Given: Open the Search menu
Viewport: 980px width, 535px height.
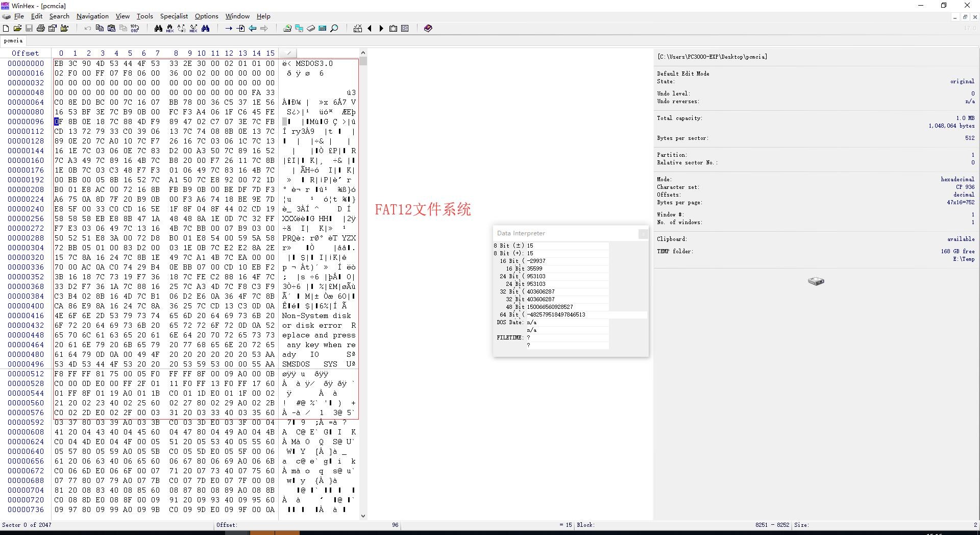Looking at the screenshot, I should point(59,16).
